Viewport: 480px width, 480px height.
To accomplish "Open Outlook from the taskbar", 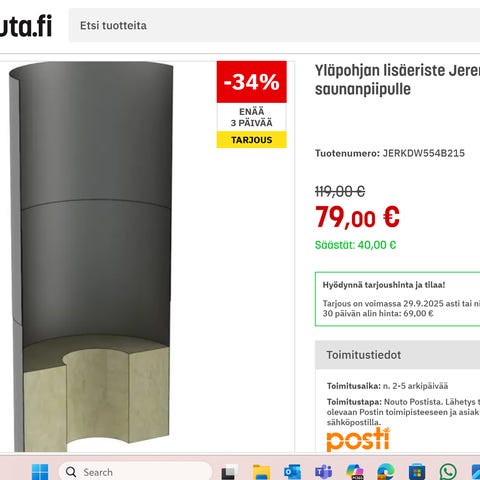I will 292,472.
